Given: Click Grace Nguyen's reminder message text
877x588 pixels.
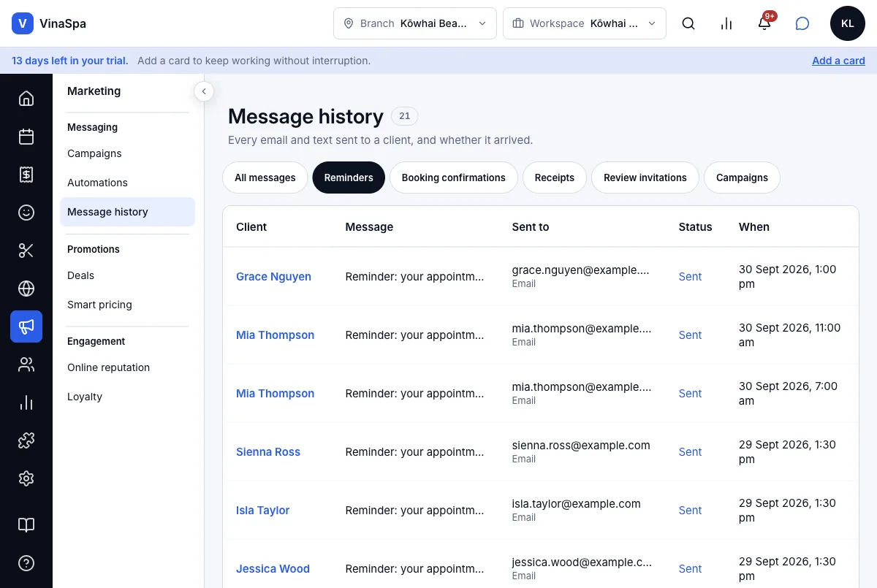Looking at the screenshot, I should coord(414,276).
